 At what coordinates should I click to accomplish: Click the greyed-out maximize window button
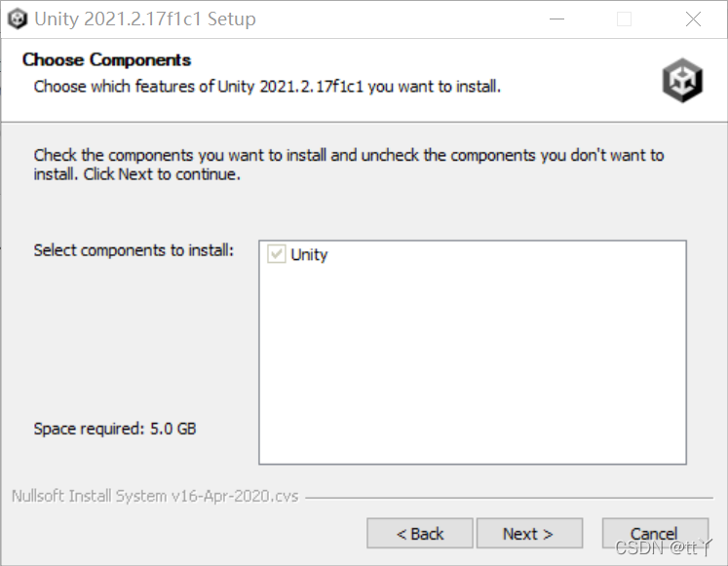pyautogui.click(x=624, y=19)
